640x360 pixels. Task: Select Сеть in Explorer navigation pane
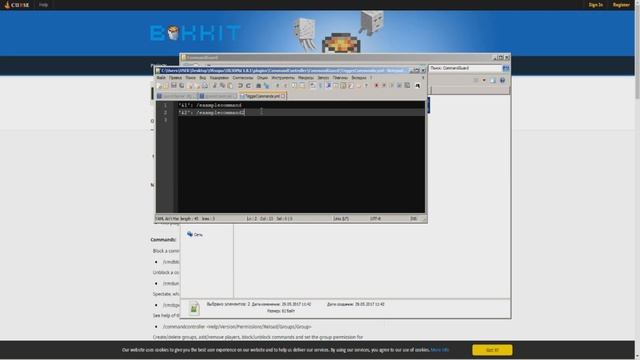[195, 234]
